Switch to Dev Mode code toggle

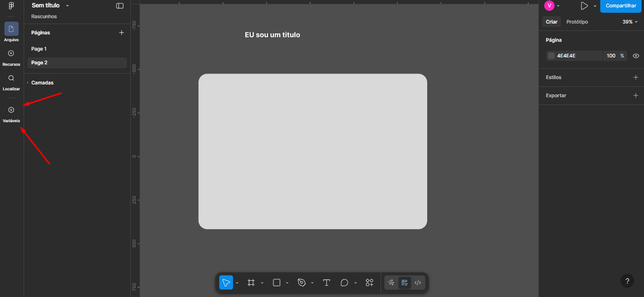click(418, 283)
